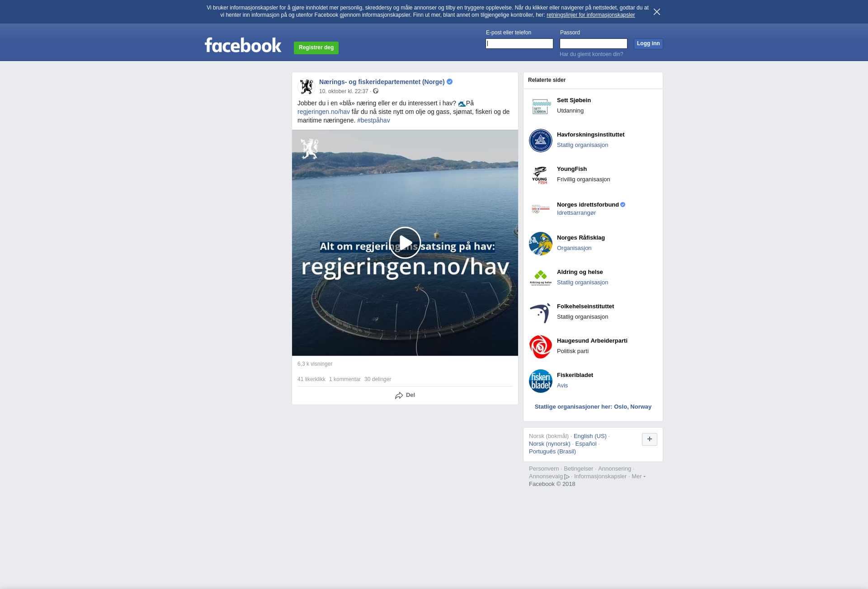
Task: Click Folkehelseinstituttet logo icon
Action: [541, 312]
